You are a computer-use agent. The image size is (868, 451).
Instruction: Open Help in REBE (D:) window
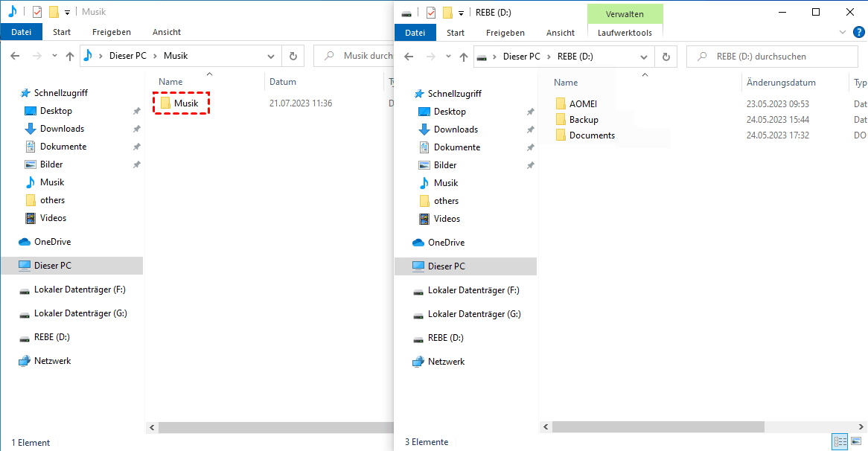tap(858, 32)
